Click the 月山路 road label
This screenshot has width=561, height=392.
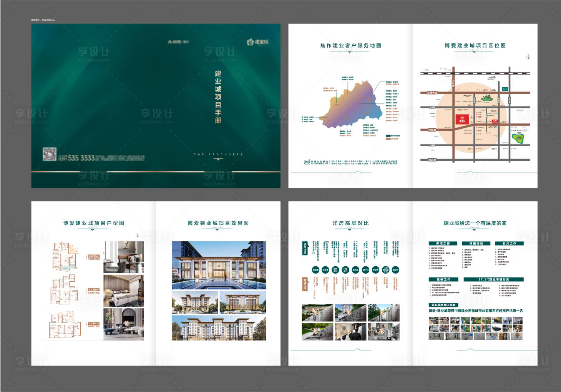click(x=453, y=83)
